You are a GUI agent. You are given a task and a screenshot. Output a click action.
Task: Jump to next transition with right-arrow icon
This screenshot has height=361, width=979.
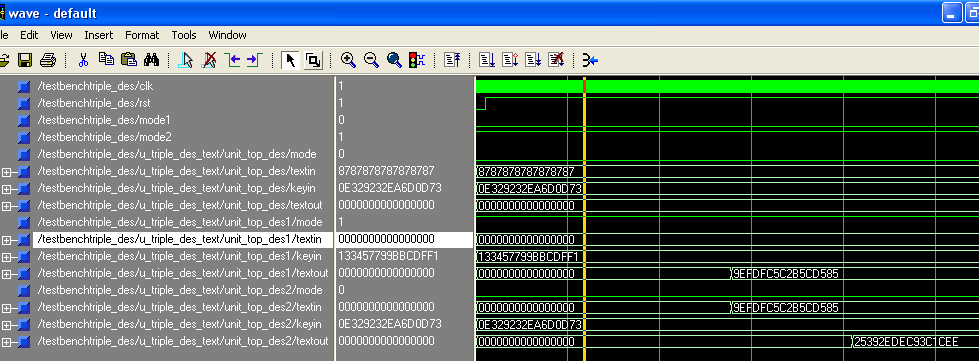pyautogui.click(x=254, y=60)
